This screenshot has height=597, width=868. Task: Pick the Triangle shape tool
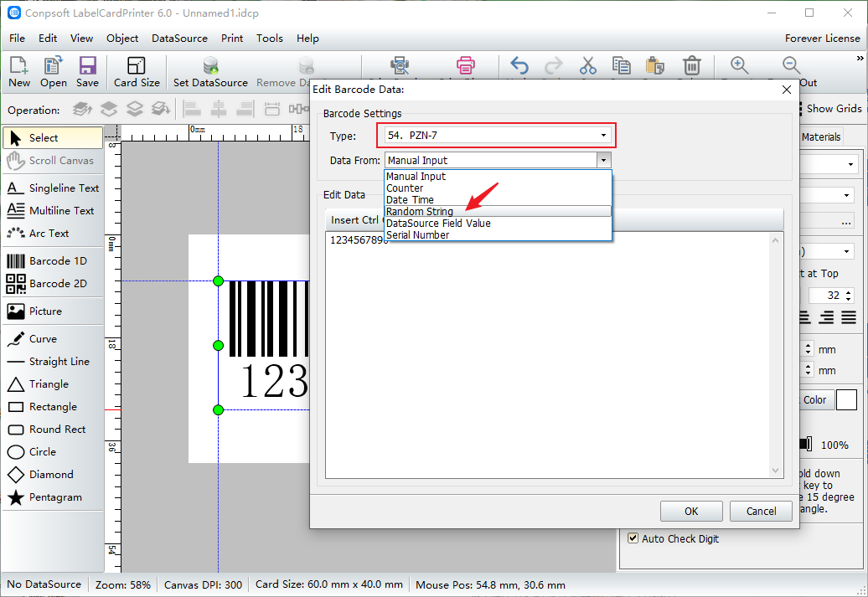pos(53,384)
